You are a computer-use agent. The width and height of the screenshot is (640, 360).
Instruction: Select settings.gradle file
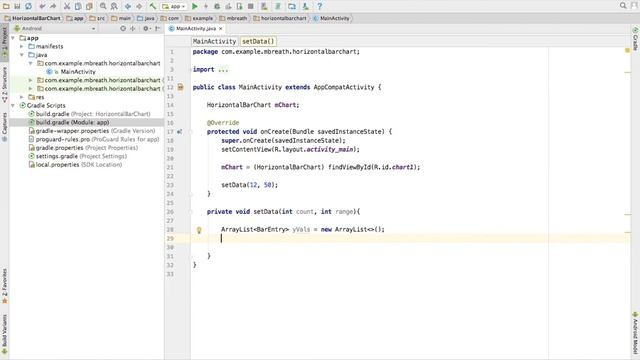(78, 156)
